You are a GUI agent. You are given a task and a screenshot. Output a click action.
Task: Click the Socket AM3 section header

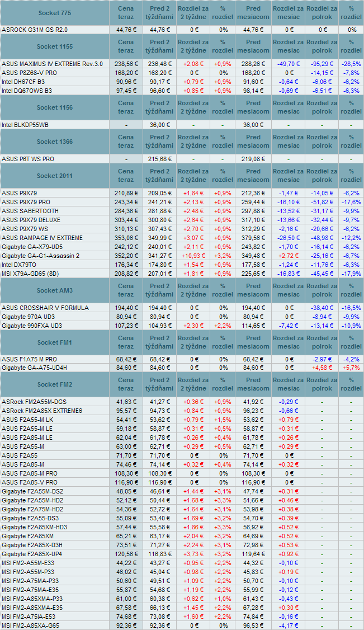[x=55, y=290]
